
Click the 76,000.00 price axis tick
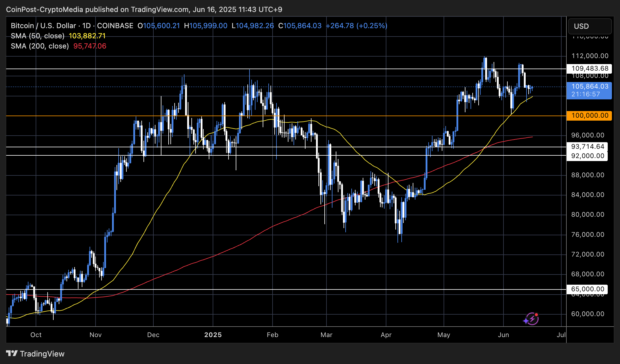click(588, 235)
